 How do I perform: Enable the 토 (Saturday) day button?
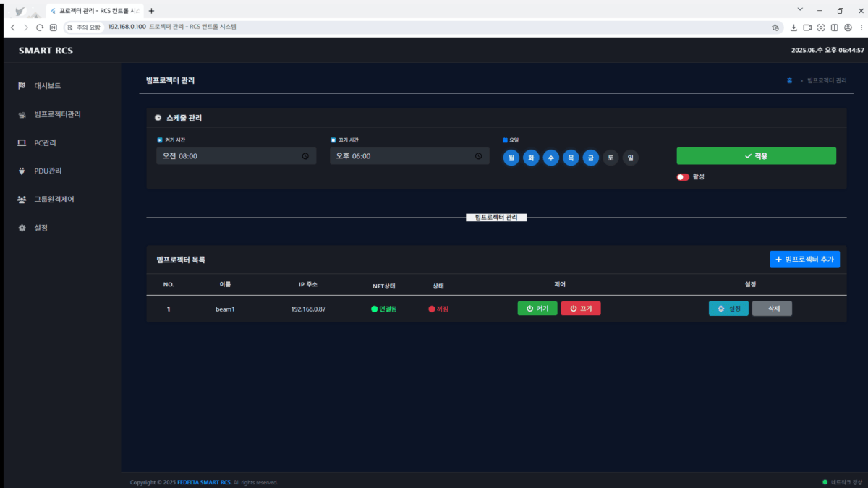coord(610,158)
